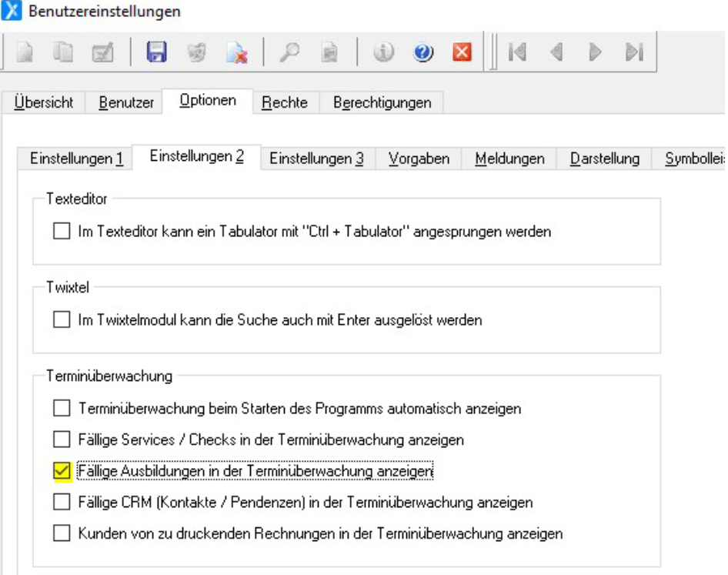The height and width of the screenshot is (575, 728).
Task: Switch to the Berechtigungen tab
Action: 382,102
